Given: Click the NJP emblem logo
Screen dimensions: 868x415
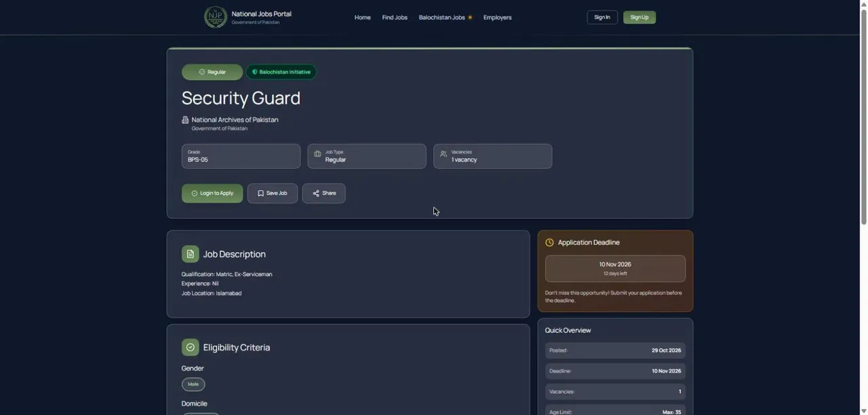Looking at the screenshot, I should coord(216,17).
